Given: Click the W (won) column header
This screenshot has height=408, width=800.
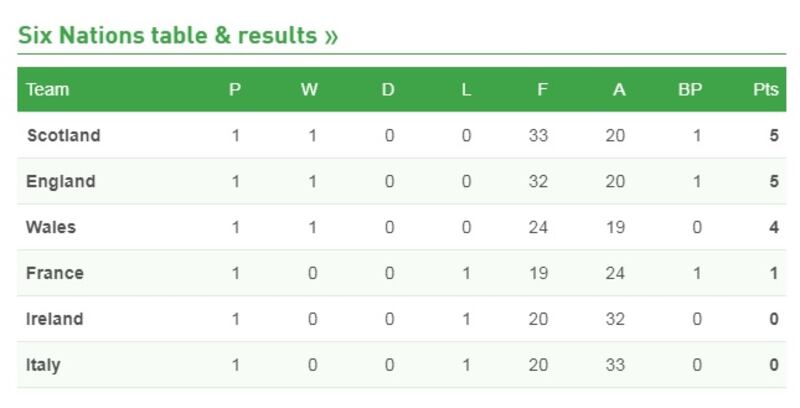Looking at the screenshot, I should (x=310, y=90).
